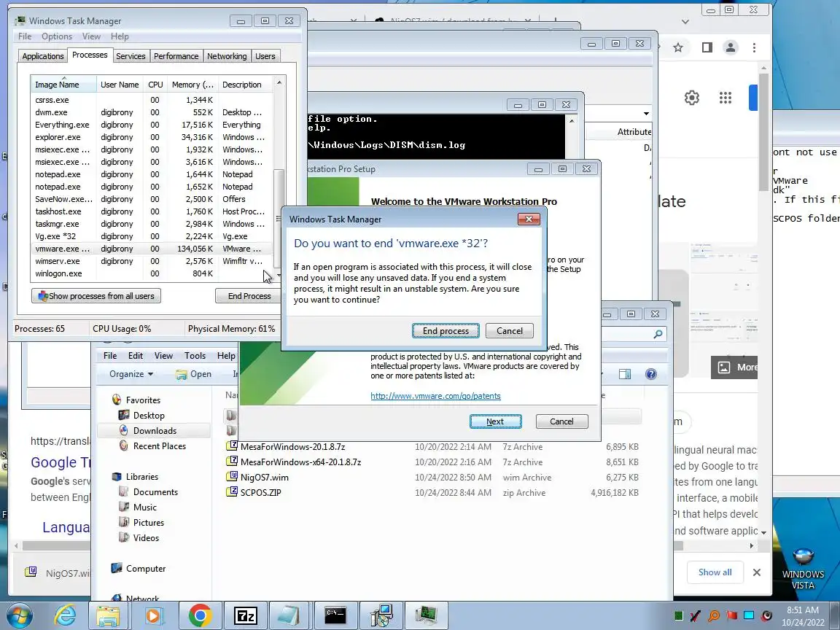Click Chrome horizontal scrollbar right arrow

click(x=752, y=546)
